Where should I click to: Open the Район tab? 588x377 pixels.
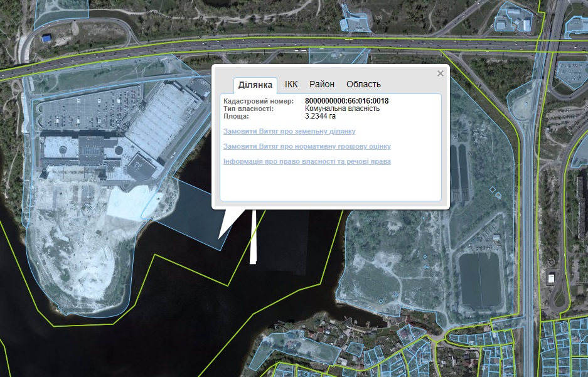click(x=322, y=84)
